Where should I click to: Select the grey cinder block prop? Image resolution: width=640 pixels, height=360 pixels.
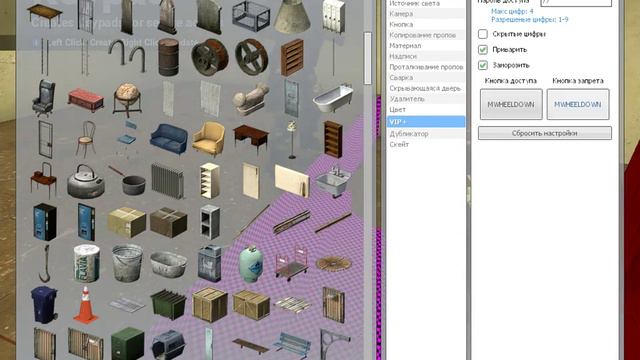tap(209, 222)
